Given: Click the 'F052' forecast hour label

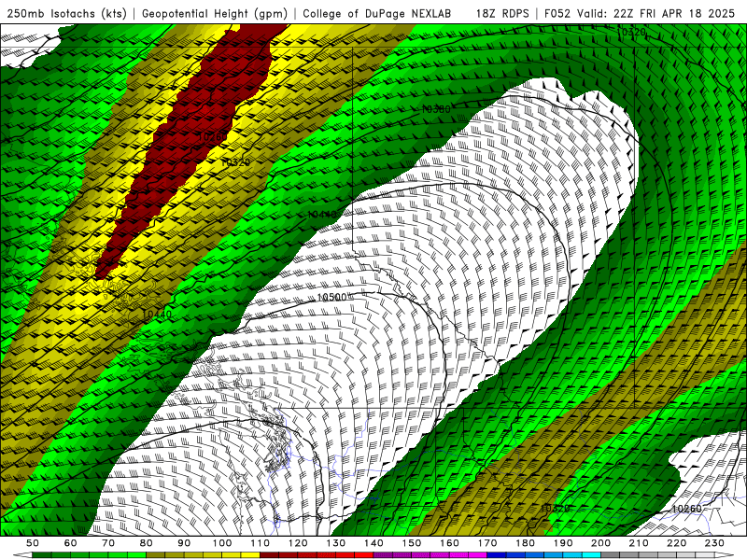Looking at the screenshot, I should (557, 13).
